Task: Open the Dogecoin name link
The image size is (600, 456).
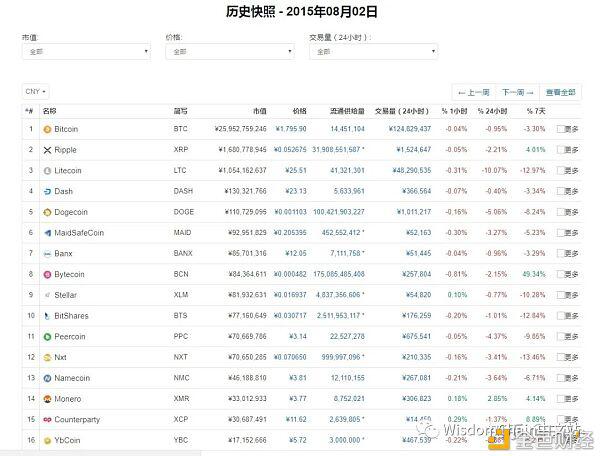Action: pyautogui.click(x=71, y=212)
